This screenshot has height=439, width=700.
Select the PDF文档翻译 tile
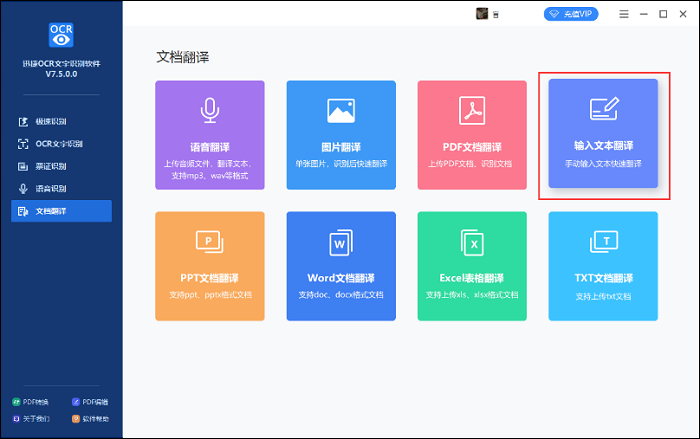(x=472, y=135)
